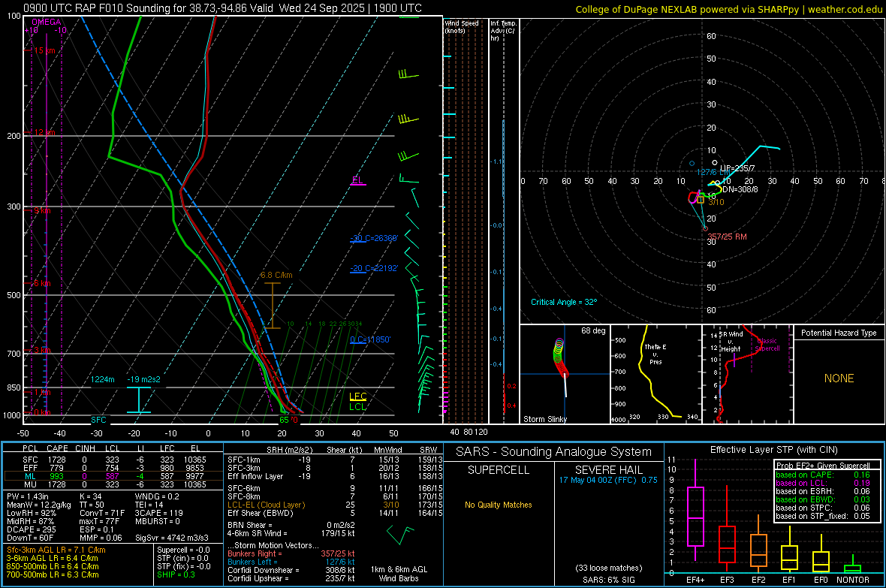Click the based on LCL: 0.19 line
Image resolution: width=886 pixels, height=588 pixels.
pyautogui.click(x=823, y=483)
